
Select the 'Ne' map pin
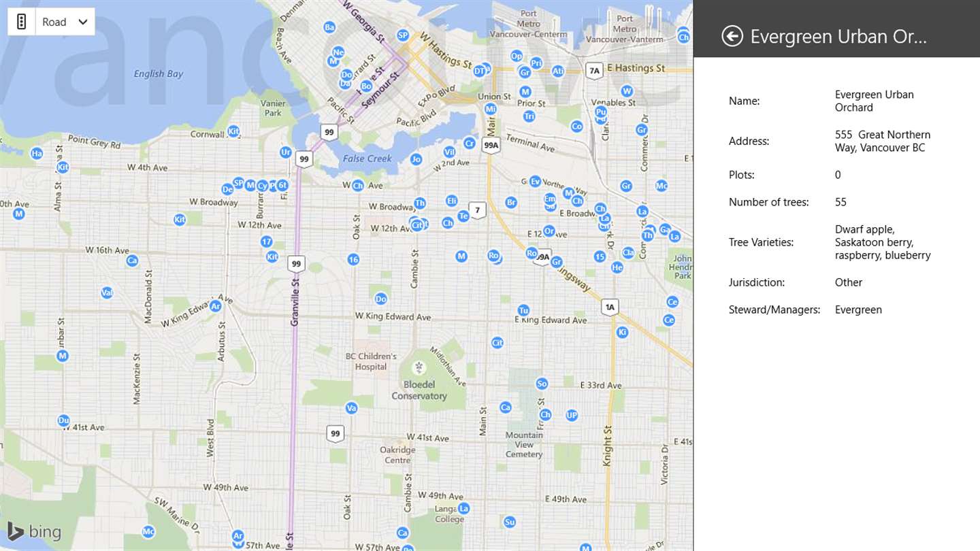338,52
